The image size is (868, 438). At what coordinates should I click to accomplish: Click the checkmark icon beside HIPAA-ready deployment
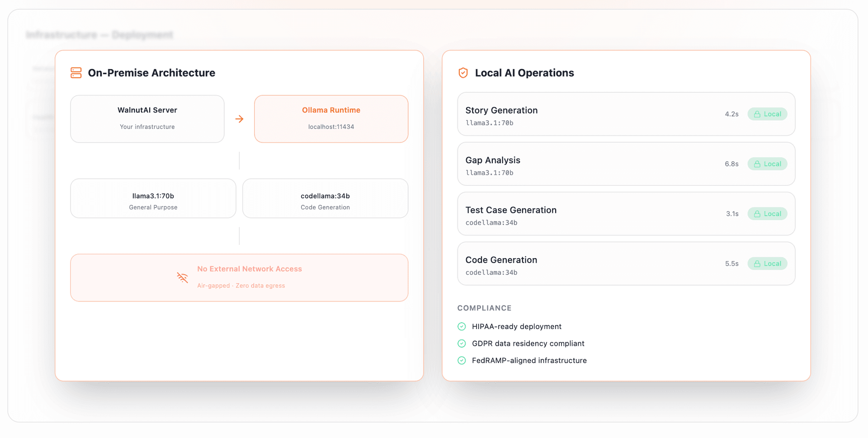(462, 326)
